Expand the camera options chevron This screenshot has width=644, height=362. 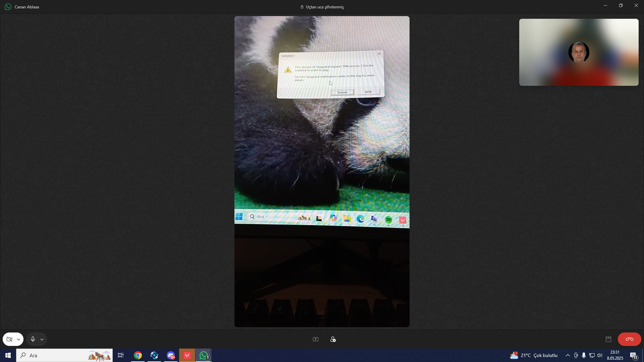coord(18,340)
